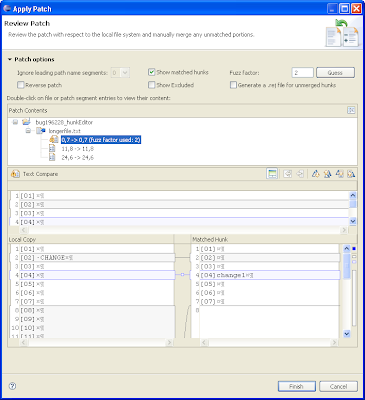This screenshot has width=365, height=400.
Task: Select the 24,6 -> 24,6 hunk entry
Action: tap(77, 157)
